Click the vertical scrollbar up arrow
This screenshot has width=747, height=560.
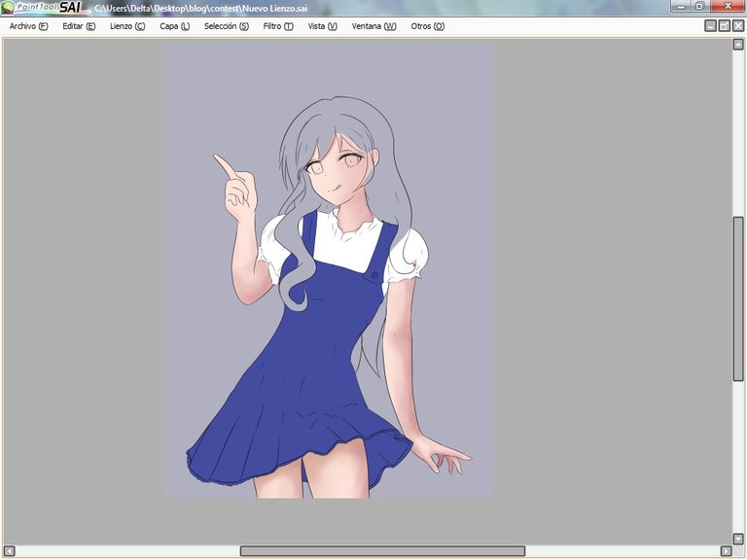[x=738, y=45]
